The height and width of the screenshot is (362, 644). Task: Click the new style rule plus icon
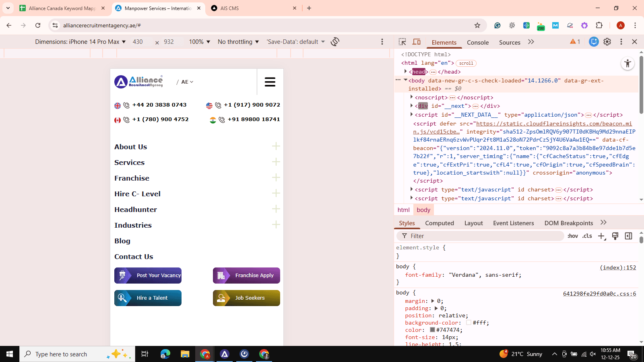(x=601, y=236)
